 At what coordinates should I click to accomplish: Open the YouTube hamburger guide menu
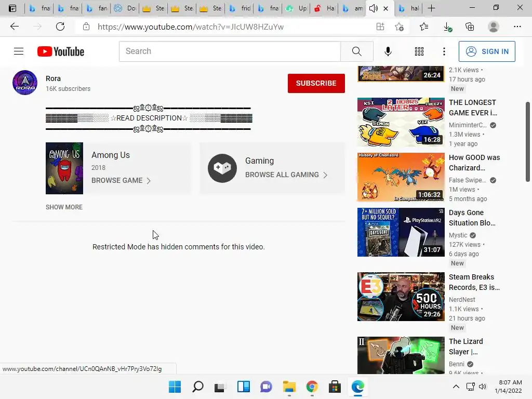pos(19,51)
